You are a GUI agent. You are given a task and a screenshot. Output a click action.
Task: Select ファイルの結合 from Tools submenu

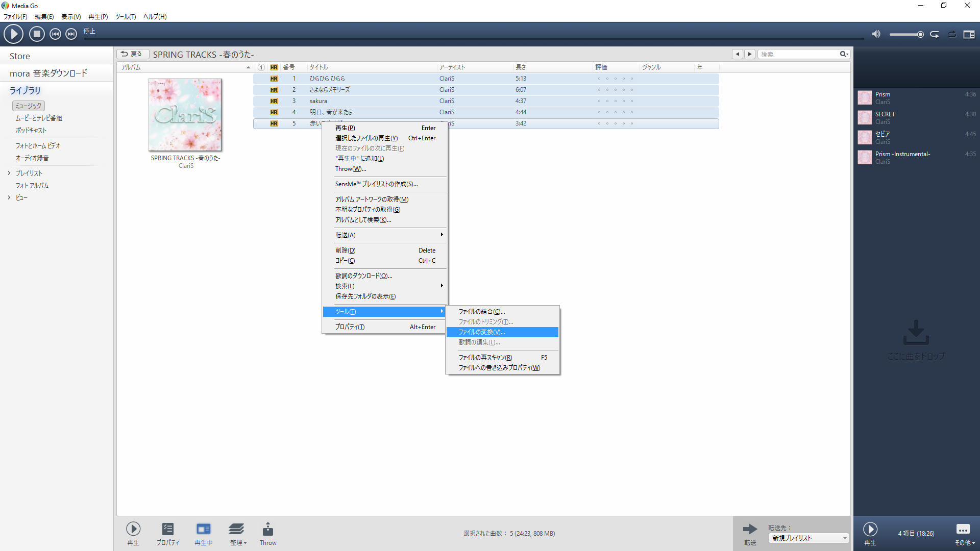coord(481,311)
